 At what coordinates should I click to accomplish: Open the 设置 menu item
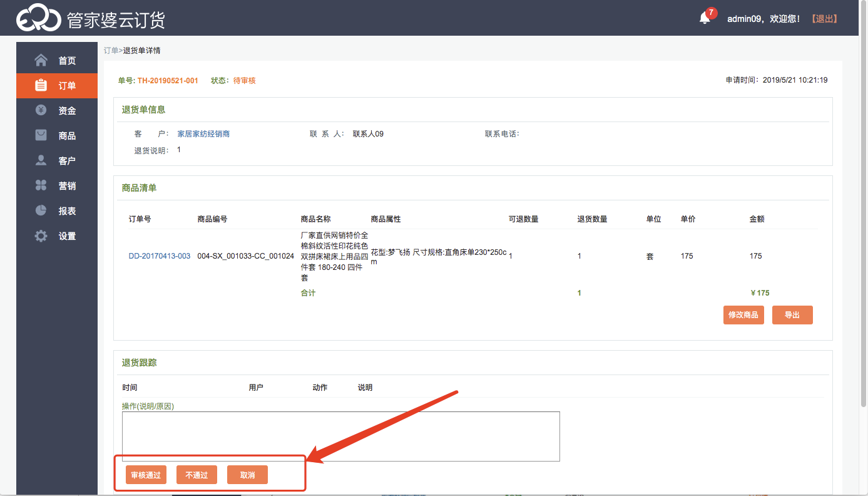[x=57, y=236]
